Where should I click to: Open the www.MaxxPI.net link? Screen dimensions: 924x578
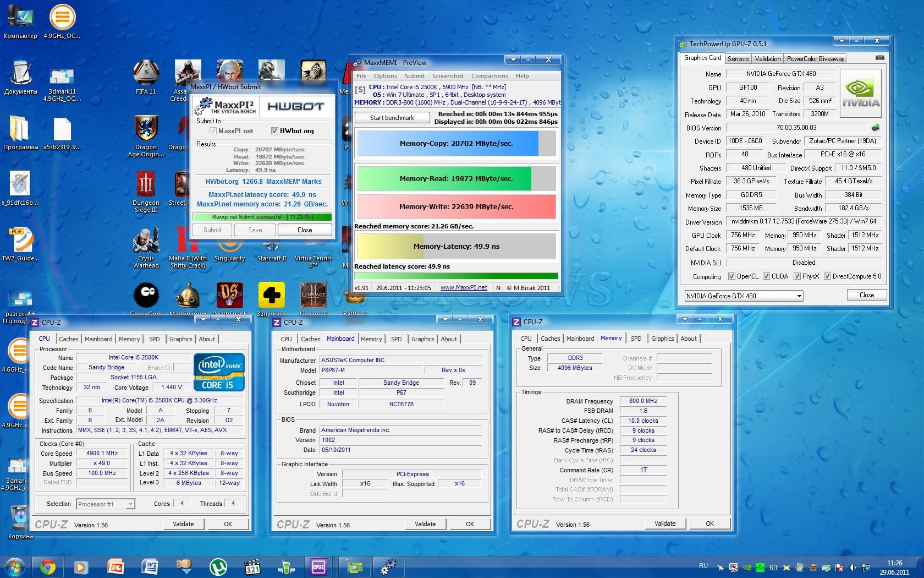[x=464, y=287]
